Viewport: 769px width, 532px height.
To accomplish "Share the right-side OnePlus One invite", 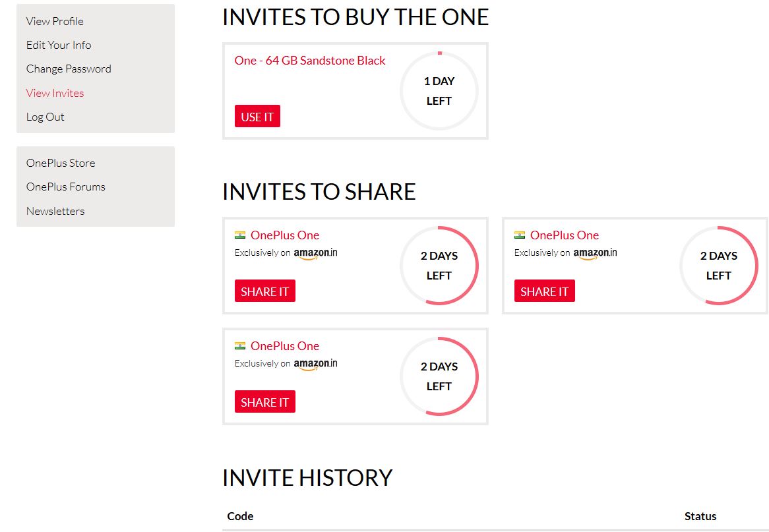I will coord(544,291).
